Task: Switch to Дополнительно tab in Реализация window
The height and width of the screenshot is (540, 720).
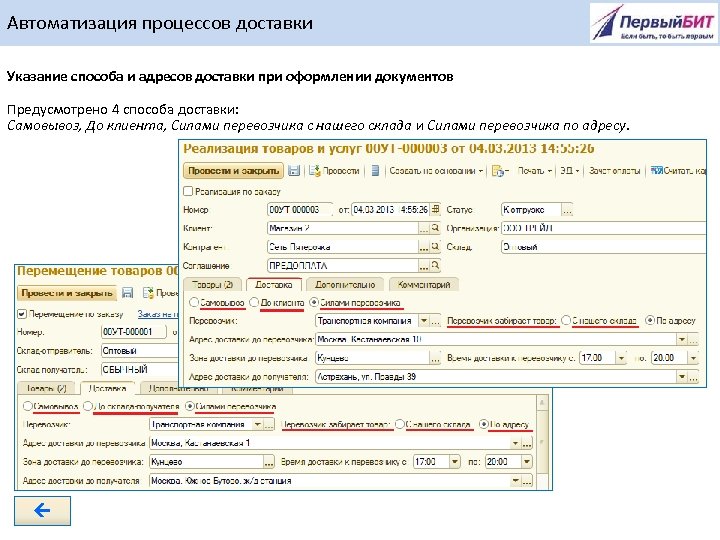Action: pos(345,285)
